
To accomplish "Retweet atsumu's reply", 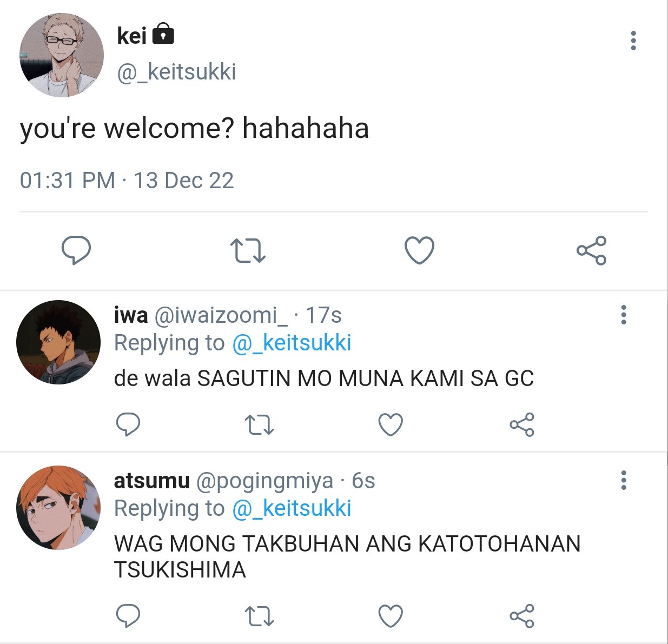I will (259, 616).
